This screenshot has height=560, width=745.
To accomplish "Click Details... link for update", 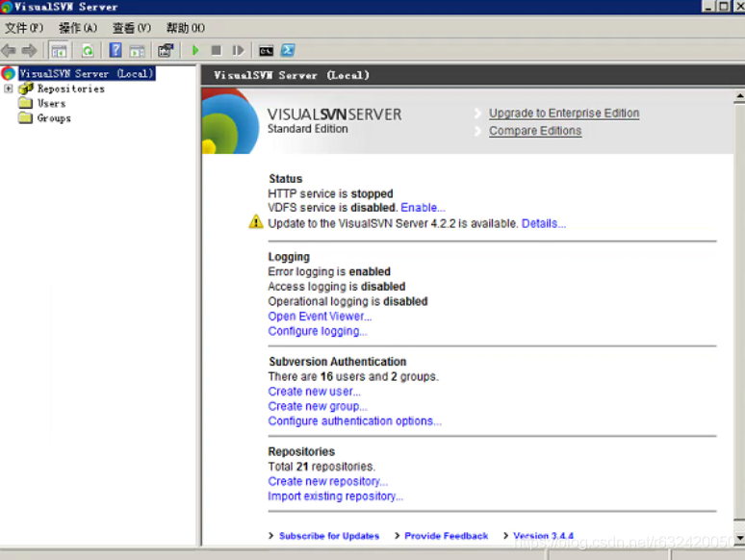I will tap(544, 223).
